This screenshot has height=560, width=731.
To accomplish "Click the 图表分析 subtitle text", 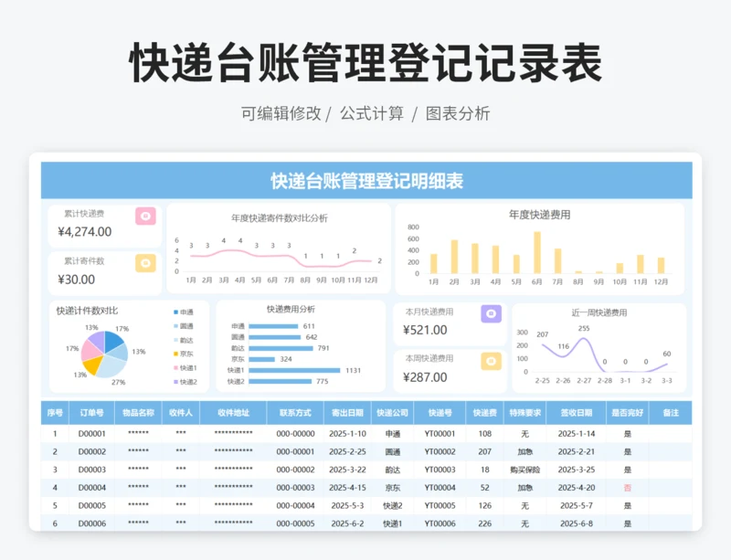I will click(x=458, y=113).
